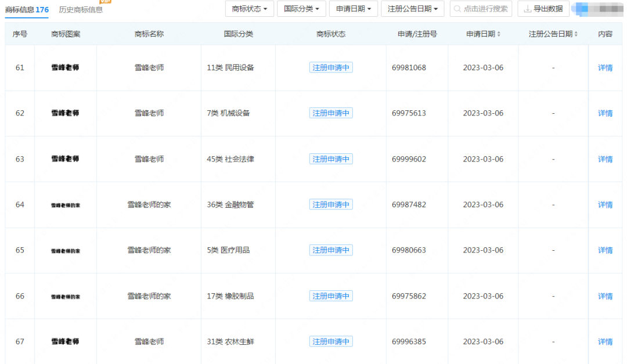Select application number 69981068
The height and width of the screenshot is (364, 627).
(409, 67)
